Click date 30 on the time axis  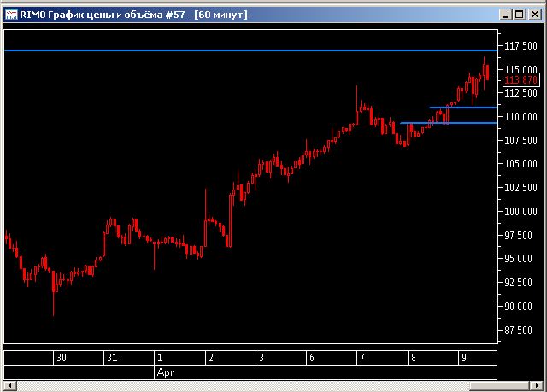(x=62, y=358)
